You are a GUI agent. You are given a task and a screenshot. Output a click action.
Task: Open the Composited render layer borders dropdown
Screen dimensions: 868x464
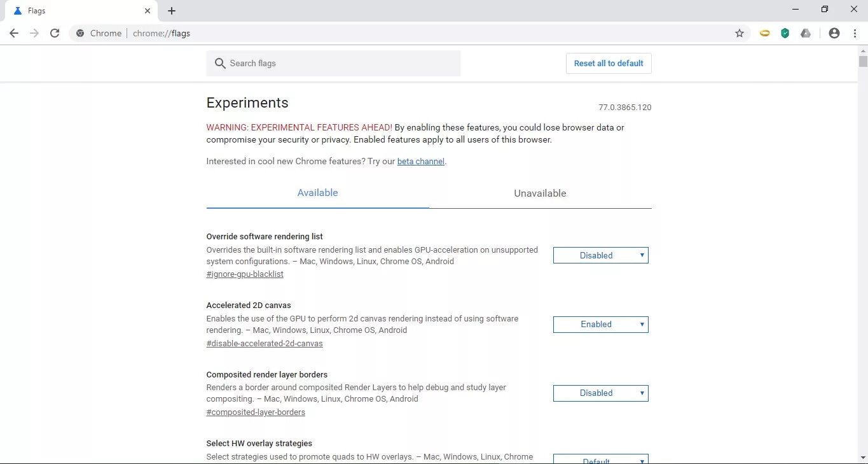click(x=600, y=393)
